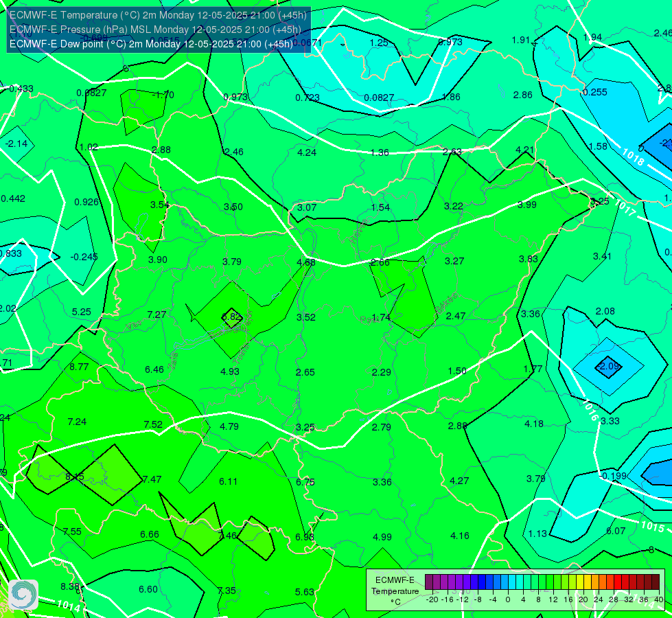Image resolution: width=672 pixels, height=618 pixels.
Task: Click the 1017 isobar label
Action: pyautogui.click(x=625, y=207)
